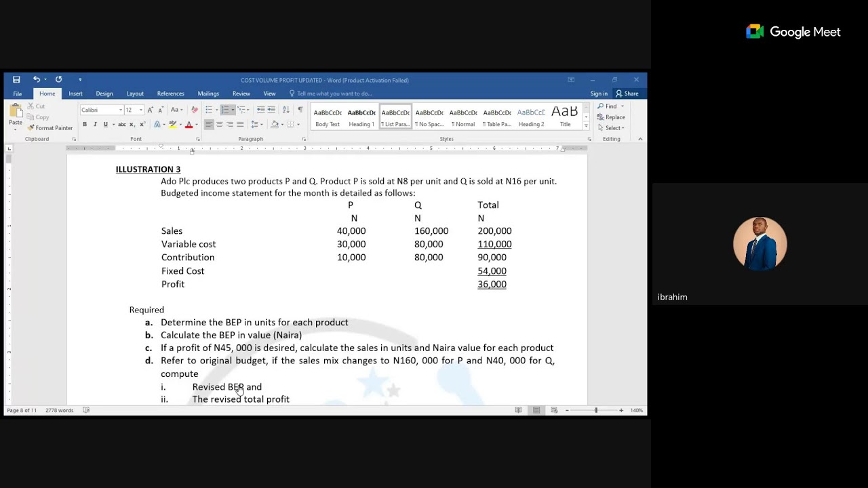Increase font size with Grow Font

[151, 110]
